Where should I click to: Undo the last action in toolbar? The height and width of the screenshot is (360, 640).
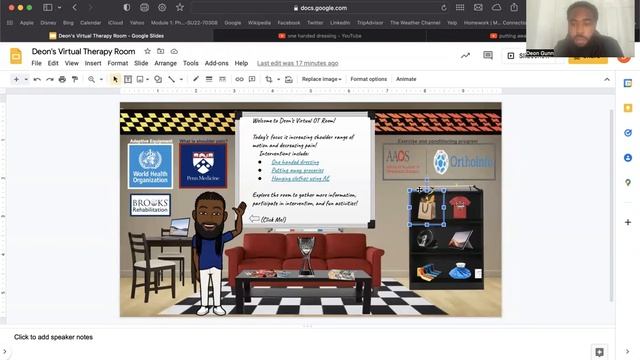(x=37, y=79)
